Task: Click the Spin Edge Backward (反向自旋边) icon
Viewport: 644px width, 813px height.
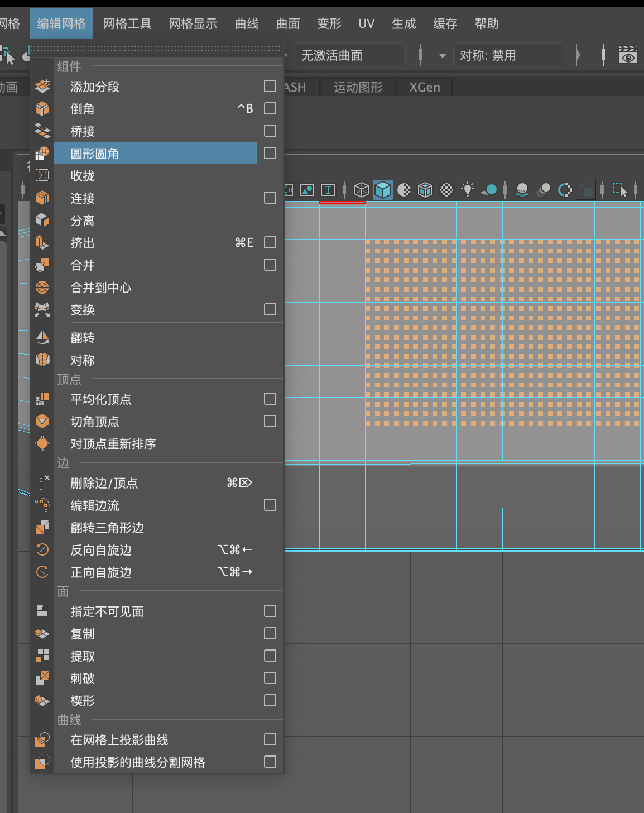Action: (42, 549)
